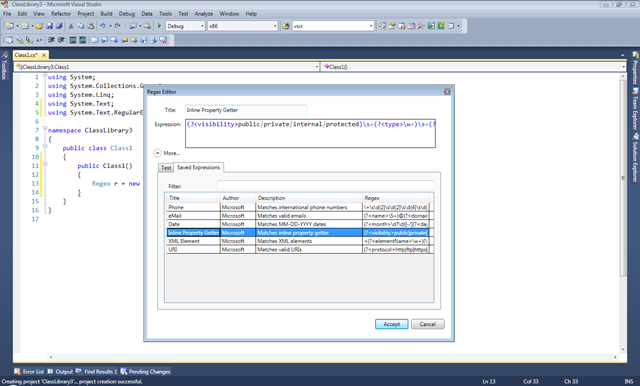This screenshot has height=386, width=640.
Task: Click the Comment Out Selected Lines icon
Action: 73,40
